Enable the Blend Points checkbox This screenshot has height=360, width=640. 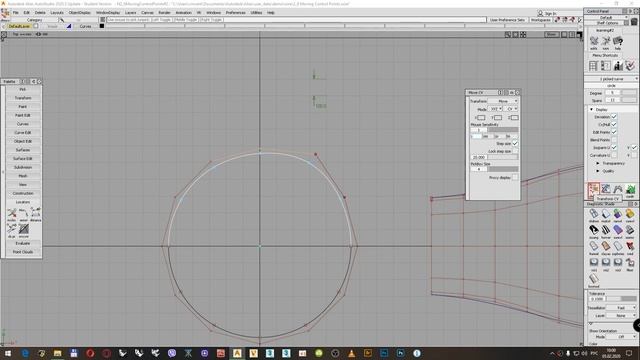point(614,140)
